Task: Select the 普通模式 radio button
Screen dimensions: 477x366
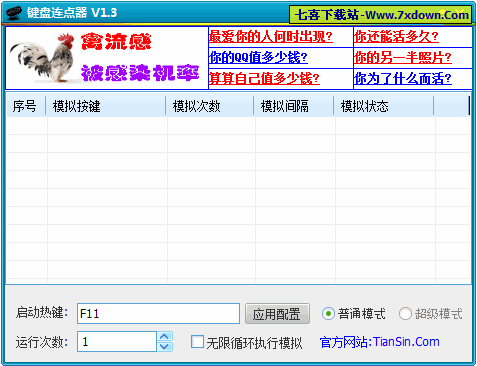Action: click(328, 314)
